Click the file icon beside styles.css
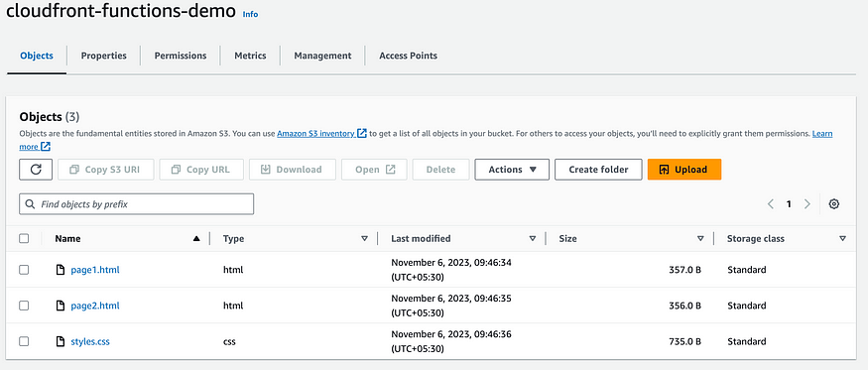The image size is (868, 370). pyautogui.click(x=61, y=341)
